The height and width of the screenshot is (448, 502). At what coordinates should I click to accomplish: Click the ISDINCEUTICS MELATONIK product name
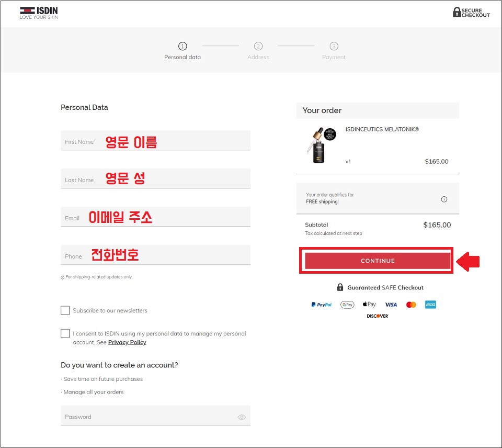tap(382, 129)
